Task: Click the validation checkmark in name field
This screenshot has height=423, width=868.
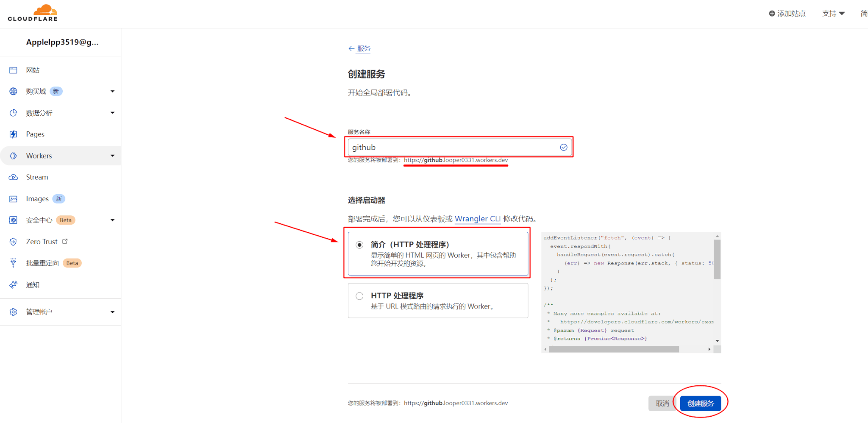Action: click(x=564, y=147)
